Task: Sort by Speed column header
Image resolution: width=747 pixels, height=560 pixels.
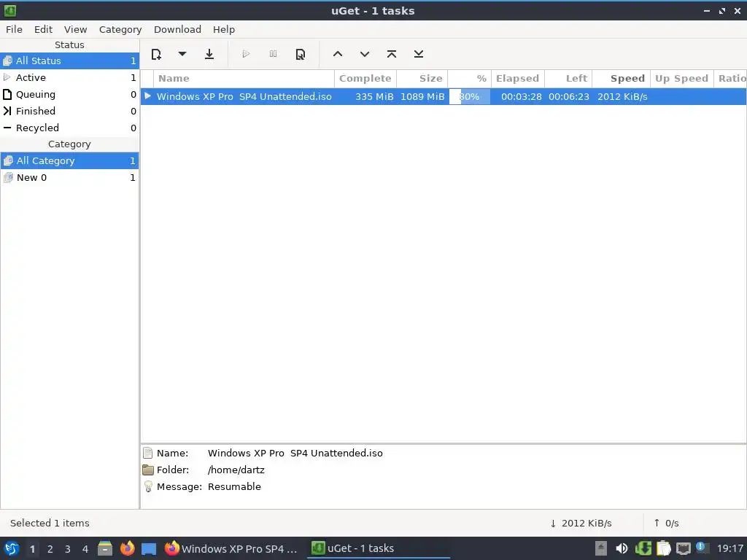Action: pos(622,79)
